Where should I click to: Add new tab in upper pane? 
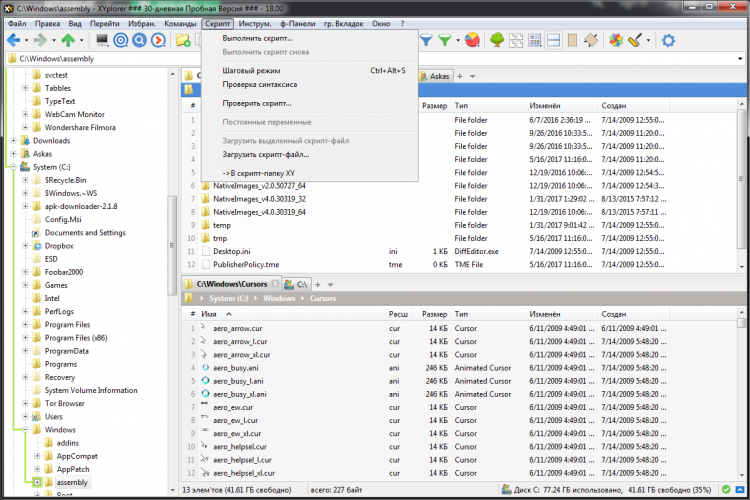(460, 76)
